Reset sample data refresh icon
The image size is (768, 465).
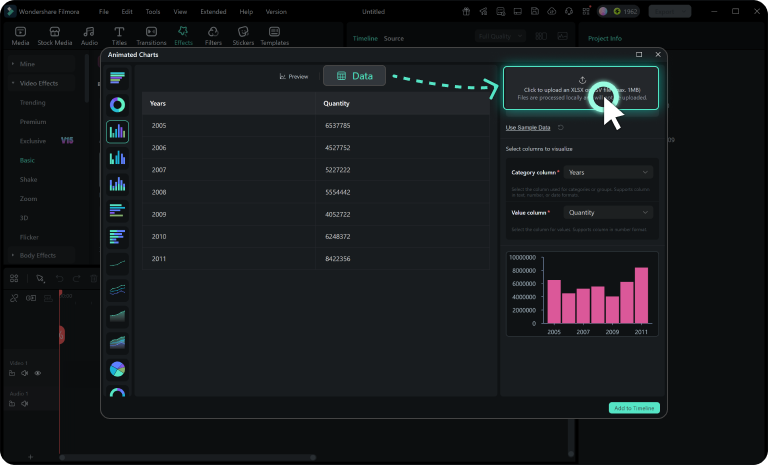[561, 127]
